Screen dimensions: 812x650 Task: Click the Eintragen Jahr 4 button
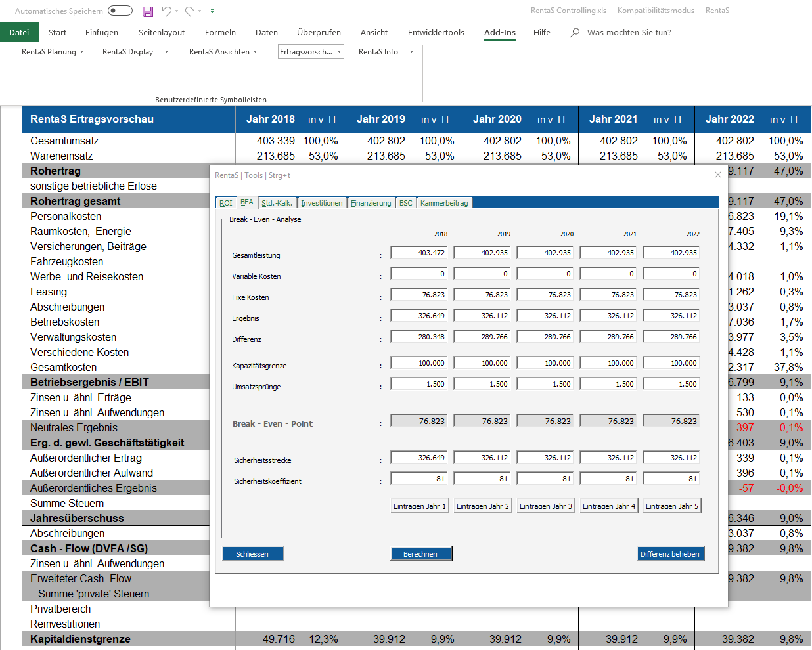click(x=609, y=506)
